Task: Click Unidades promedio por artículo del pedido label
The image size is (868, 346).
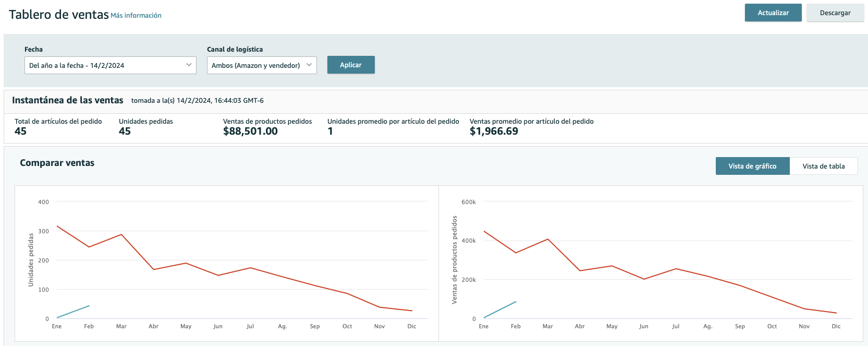Action: coord(393,121)
